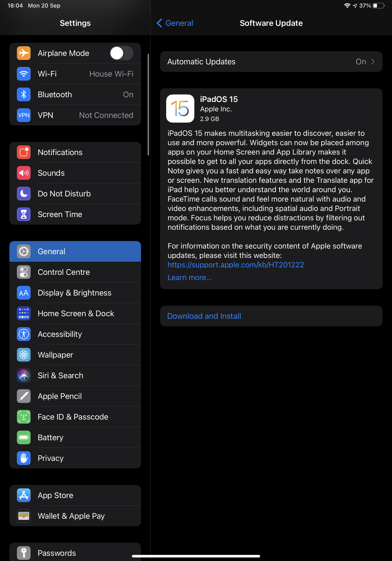This screenshot has height=561, width=392.
Task: Open the Screen Time row
Action: pos(75,214)
